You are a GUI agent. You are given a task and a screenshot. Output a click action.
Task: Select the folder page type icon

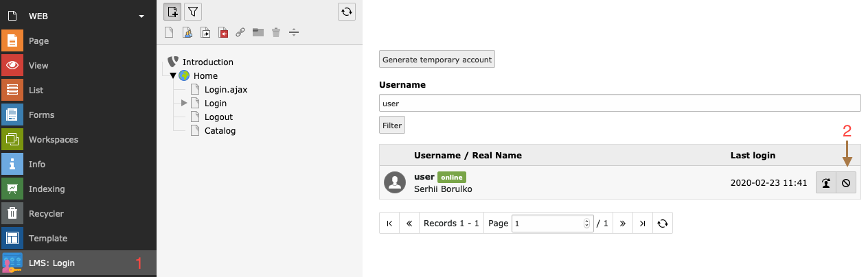click(x=258, y=32)
